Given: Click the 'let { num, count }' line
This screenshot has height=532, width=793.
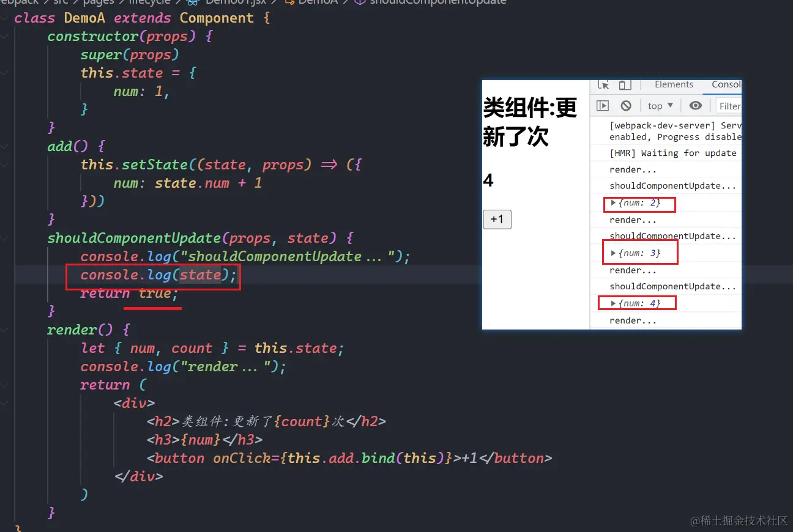Looking at the screenshot, I should coord(212,348).
